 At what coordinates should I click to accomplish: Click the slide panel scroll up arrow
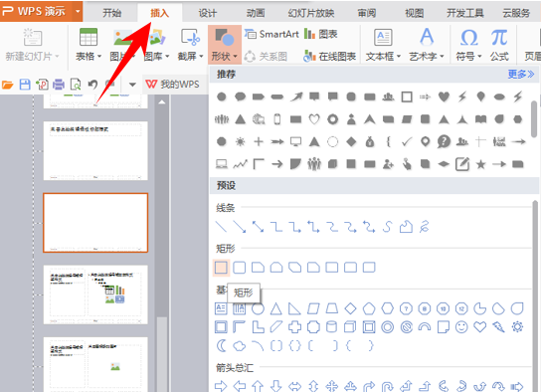(162, 102)
